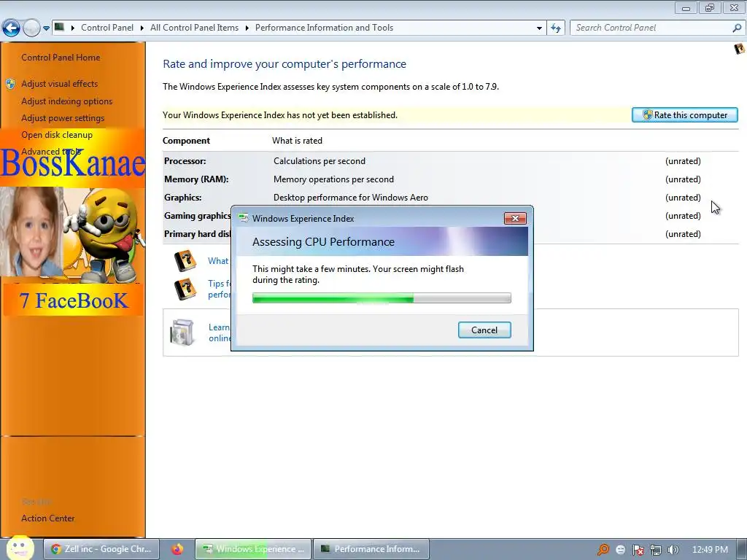Switch to Performance Inform... taskbar button

(x=371, y=549)
